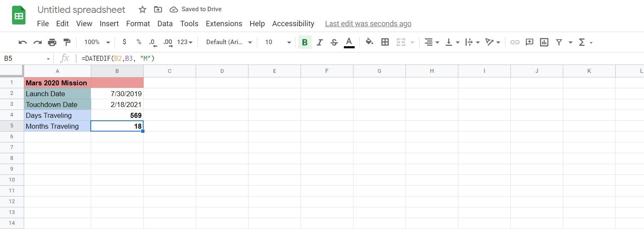This screenshot has height=229, width=644.
Task: Open the Format menu
Action: click(x=138, y=24)
